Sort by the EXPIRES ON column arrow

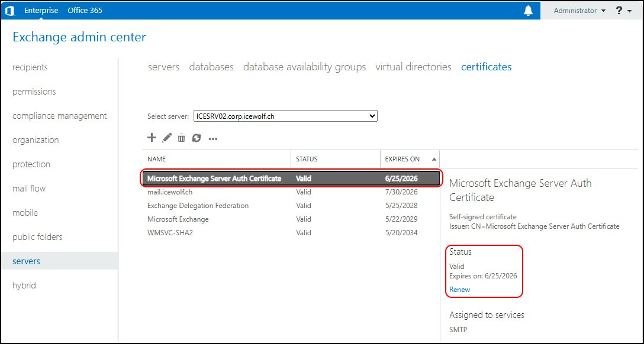click(x=434, y=160)
